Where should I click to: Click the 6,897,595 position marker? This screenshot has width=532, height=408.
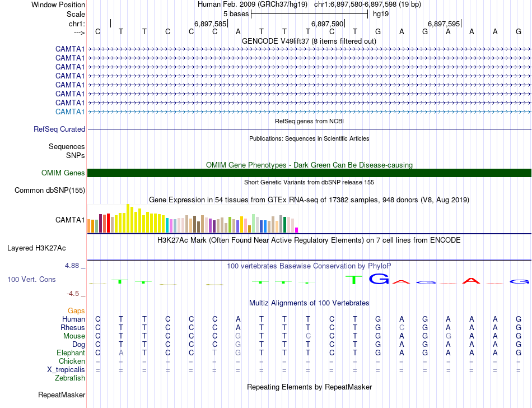click(x=445, y=24)
